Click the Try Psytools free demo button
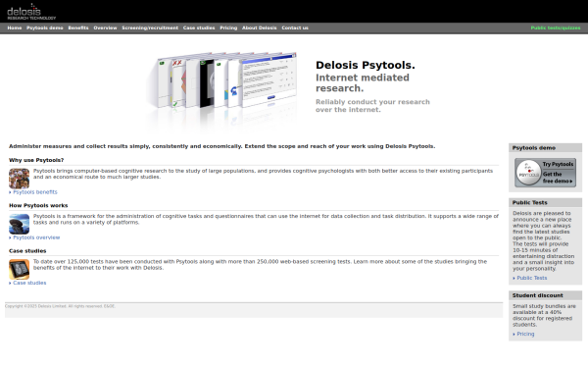This screenshot has height=368, width=588. (545, 173)
